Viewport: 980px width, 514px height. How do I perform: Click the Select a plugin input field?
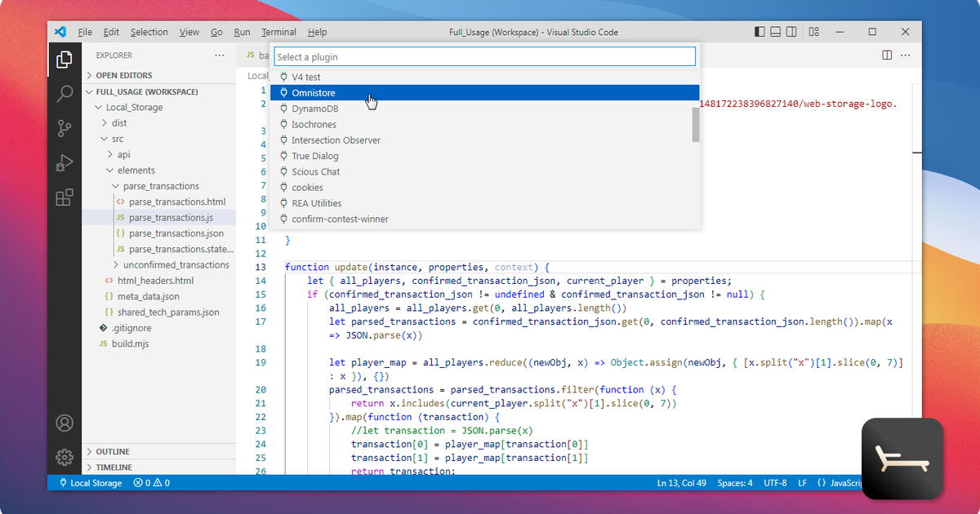(484, 57)
